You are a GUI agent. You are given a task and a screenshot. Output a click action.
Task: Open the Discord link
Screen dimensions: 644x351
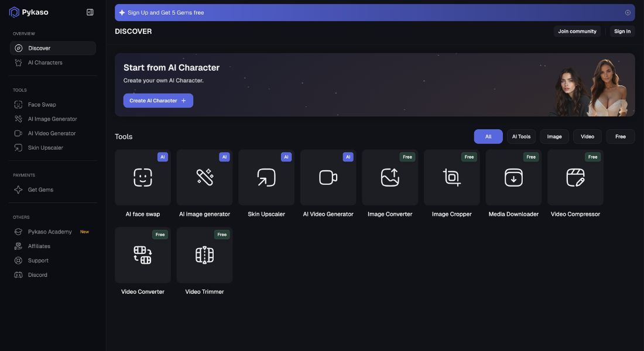pos(53,274)
